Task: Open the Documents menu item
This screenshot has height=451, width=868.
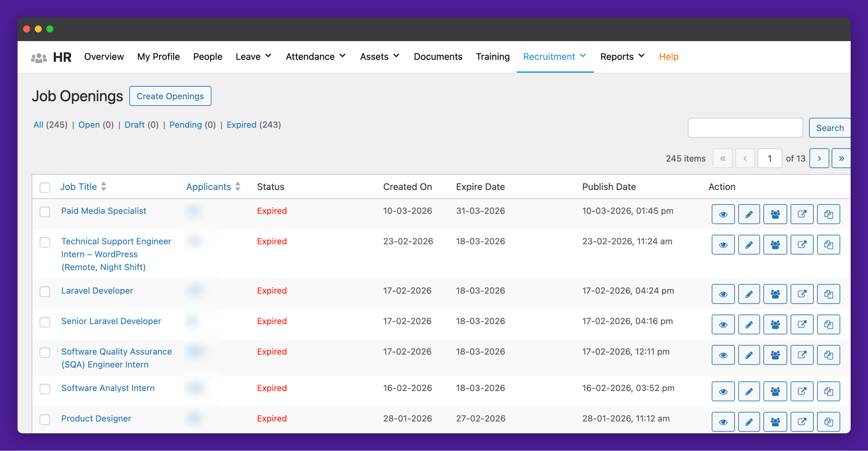Action: 438,57
